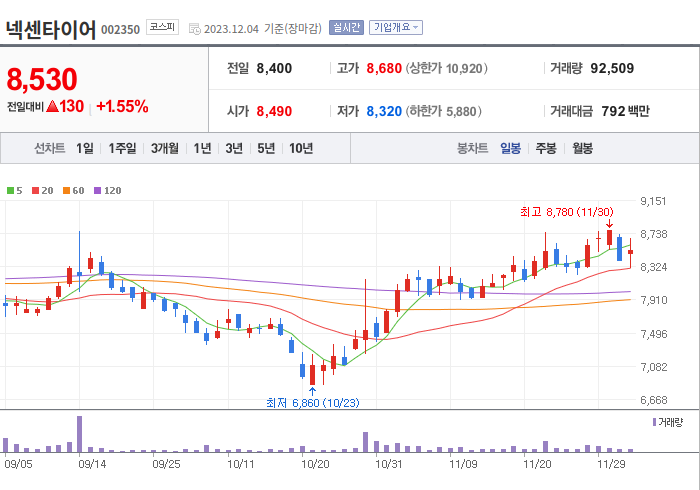Click the purple 120-day moving average swatch
Screen dimensions: 700x490
click(97, 191)
